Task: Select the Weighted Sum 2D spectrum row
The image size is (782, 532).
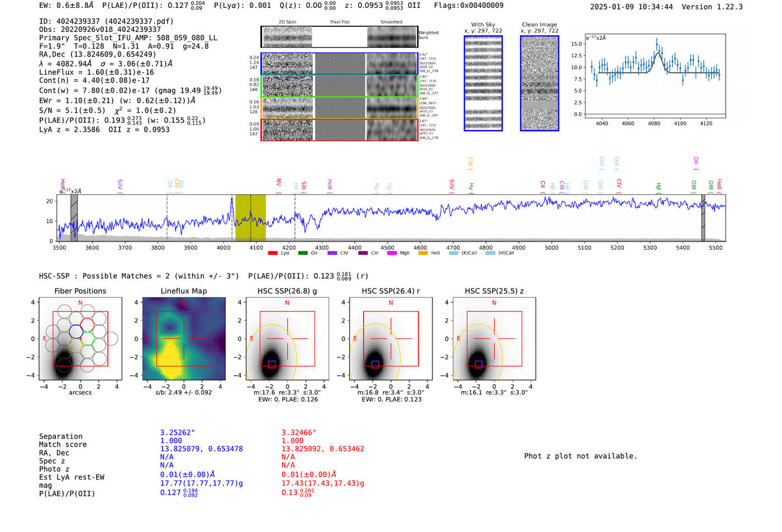Action: point(339,37)
